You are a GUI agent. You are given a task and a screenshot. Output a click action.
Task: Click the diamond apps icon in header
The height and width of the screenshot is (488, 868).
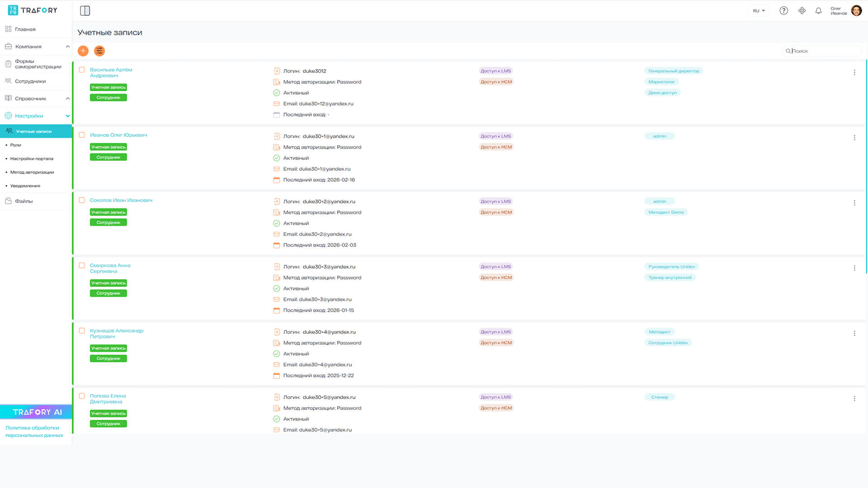point(802,11)
